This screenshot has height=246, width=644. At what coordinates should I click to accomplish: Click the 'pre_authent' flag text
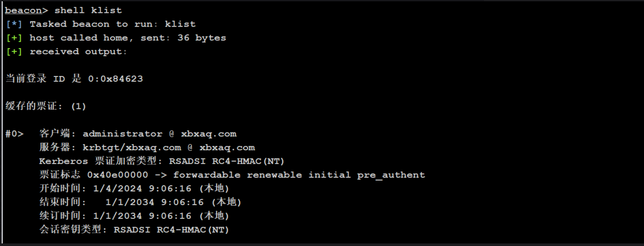pos(391,175)
